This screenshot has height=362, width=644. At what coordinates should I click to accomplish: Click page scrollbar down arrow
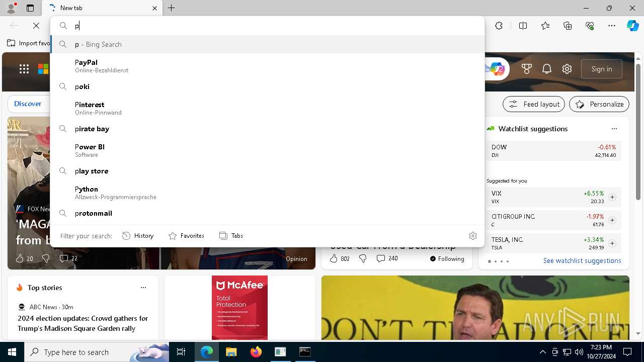click(638, 333)
